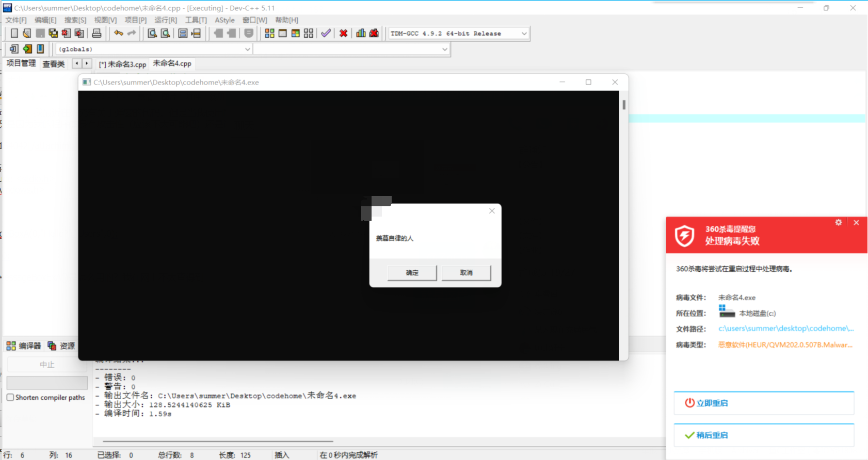This screenshot has width=868, height=460.
Task: Click the red X Stop Execution icon
Action: (343, 34)
